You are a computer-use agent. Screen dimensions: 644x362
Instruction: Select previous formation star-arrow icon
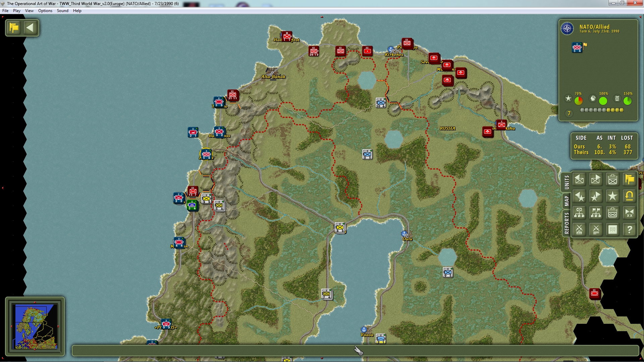click(x=579, y=196)
